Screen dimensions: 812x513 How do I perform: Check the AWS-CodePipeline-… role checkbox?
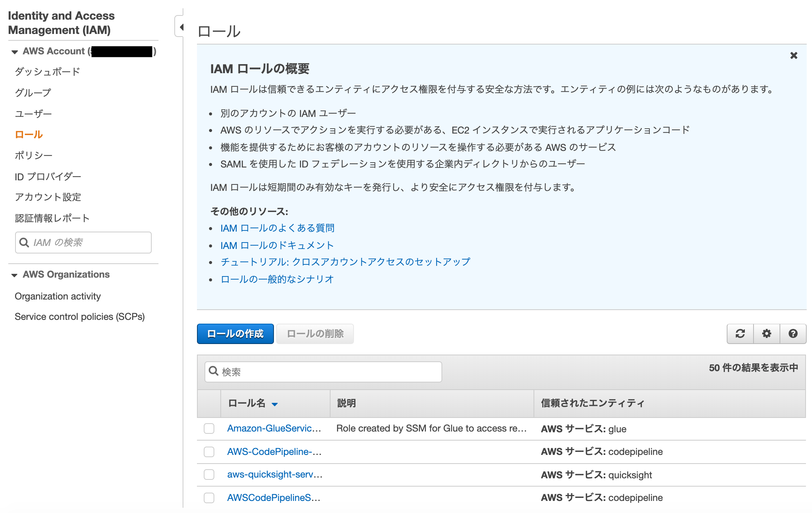click(x=209, y=452)
